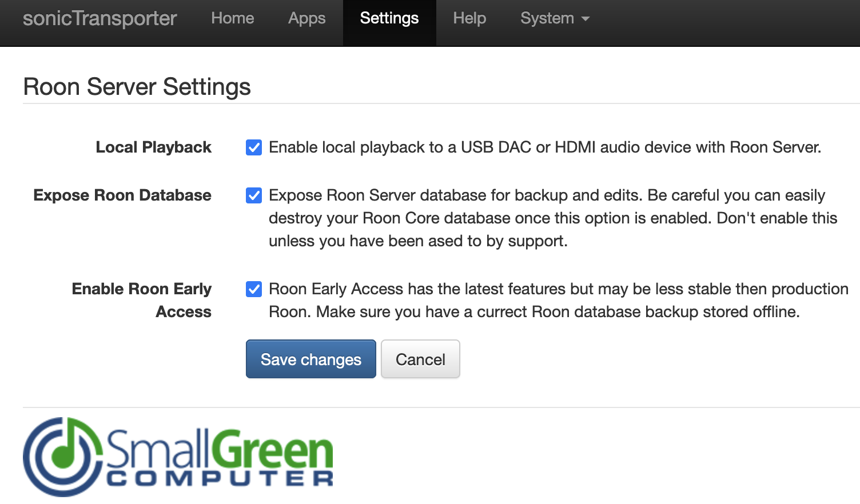Open the Help page
Image resolution: width=860 pixels, height=504 pixels.
pos(469,18)
